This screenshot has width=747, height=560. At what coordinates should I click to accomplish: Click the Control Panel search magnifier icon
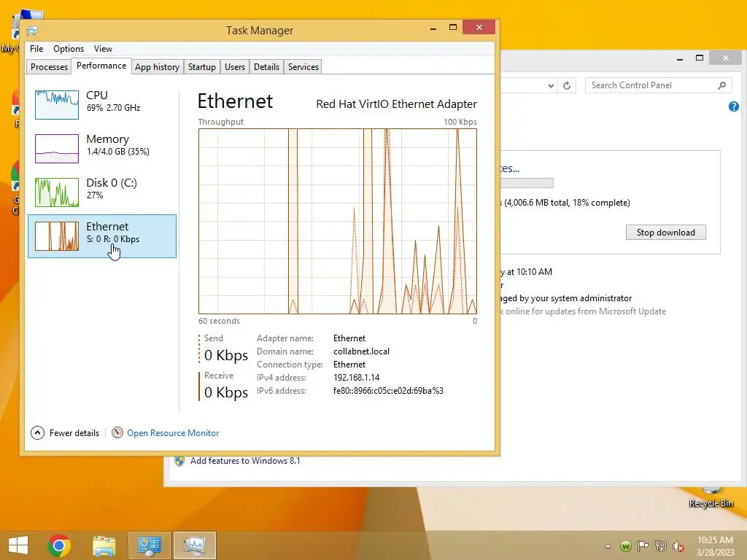tap(722, 85)
